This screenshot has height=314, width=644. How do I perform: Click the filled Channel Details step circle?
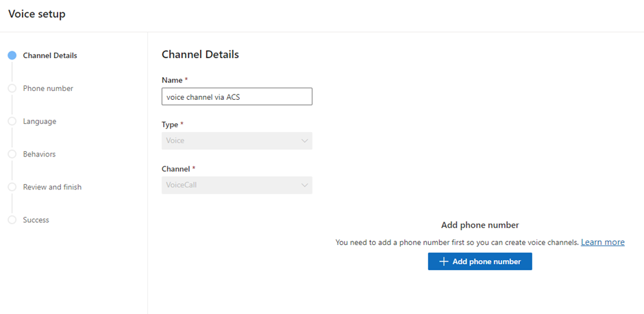(x=12, y=56)
